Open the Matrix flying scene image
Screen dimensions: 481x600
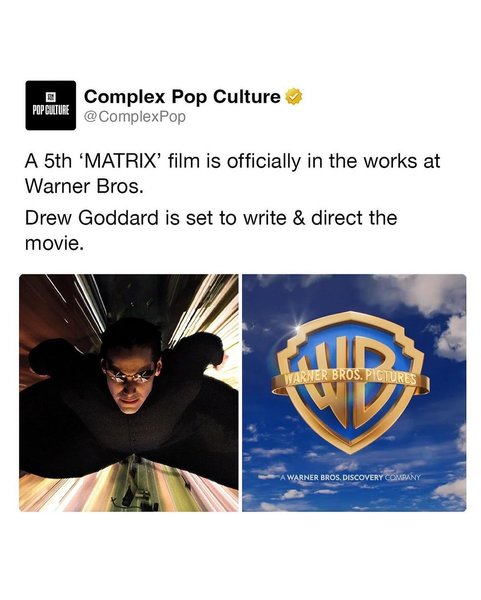[x=129, y=393]
